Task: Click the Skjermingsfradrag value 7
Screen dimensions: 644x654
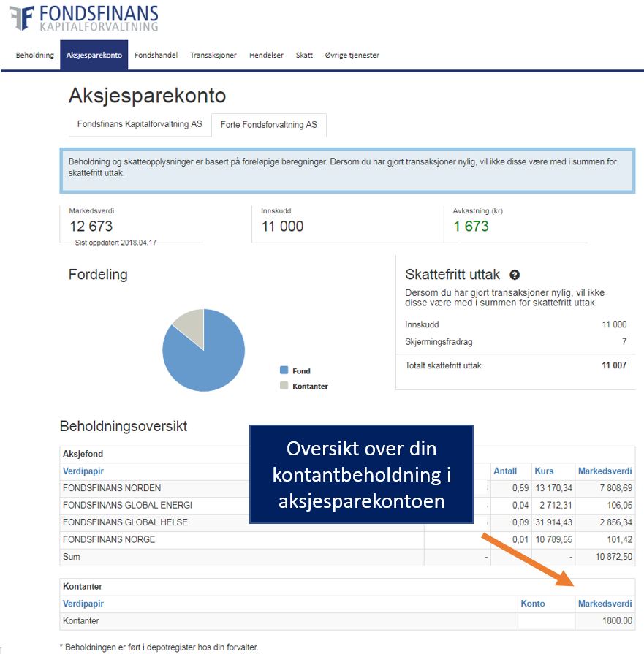Action: (x=624, y=341)
